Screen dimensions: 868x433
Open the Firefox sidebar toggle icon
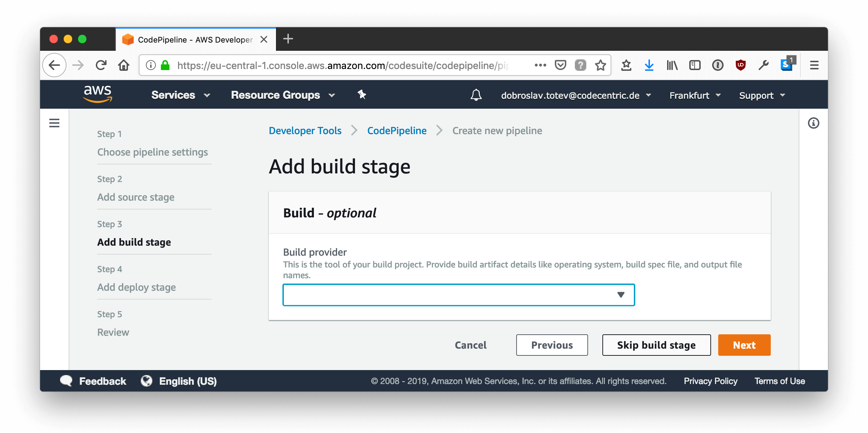695,65
